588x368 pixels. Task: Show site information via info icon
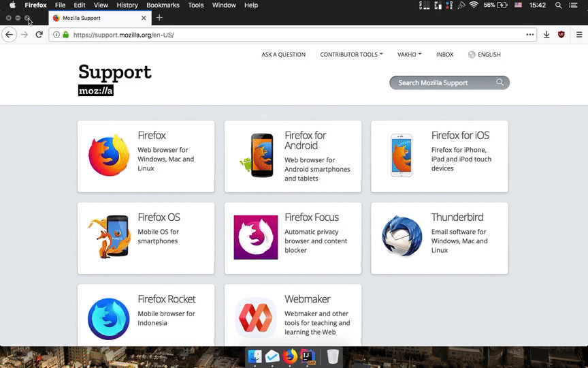coord(56,35)
